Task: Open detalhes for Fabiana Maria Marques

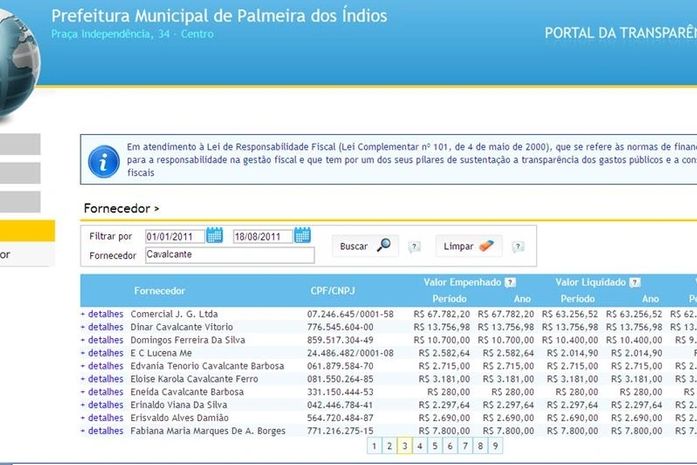Action: (x=105, y=431)
